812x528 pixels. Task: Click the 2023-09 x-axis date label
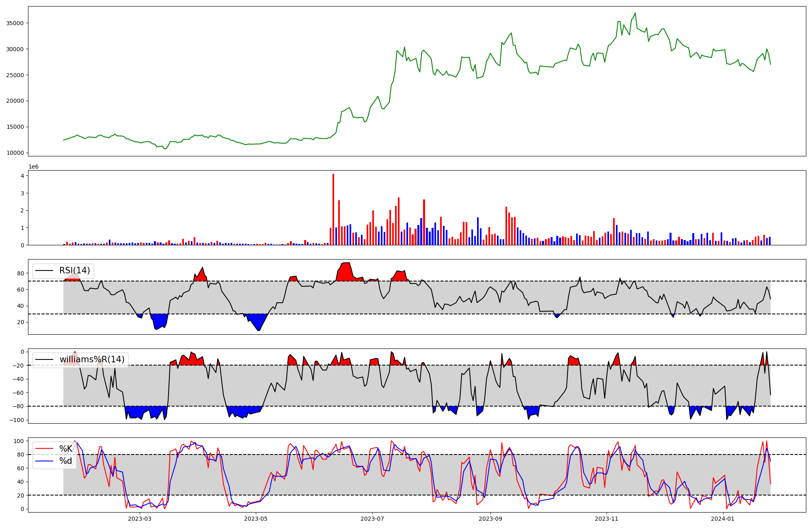[490, 519]
